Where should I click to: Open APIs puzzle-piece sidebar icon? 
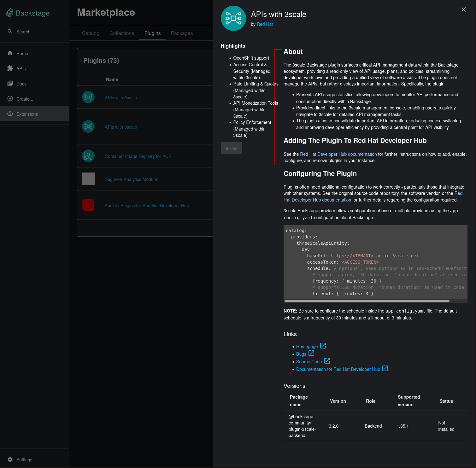point(10,68)
